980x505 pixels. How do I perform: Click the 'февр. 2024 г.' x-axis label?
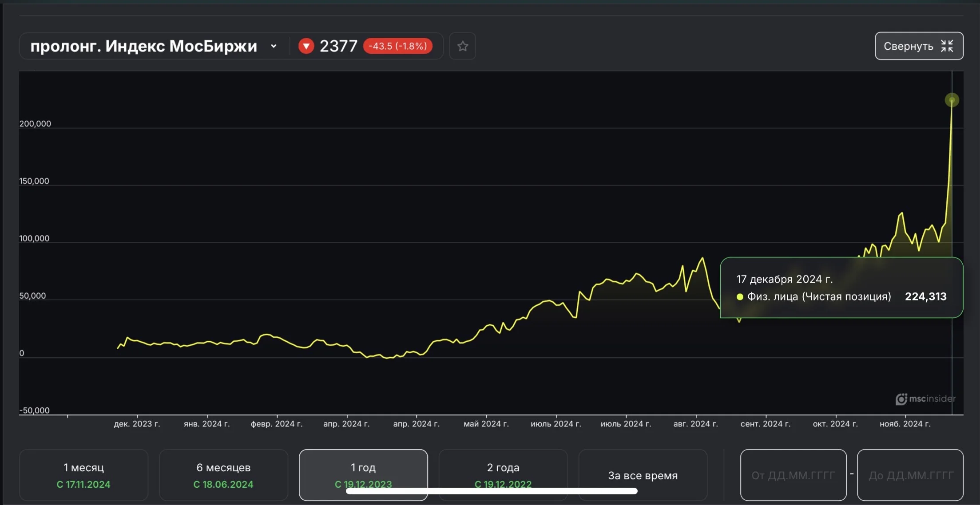point(277,424)
